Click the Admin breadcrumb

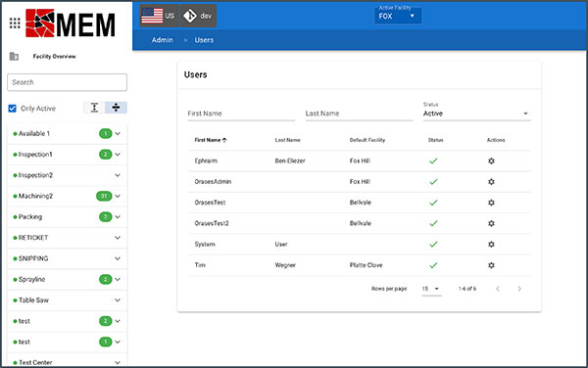click(x=162, y=40)
